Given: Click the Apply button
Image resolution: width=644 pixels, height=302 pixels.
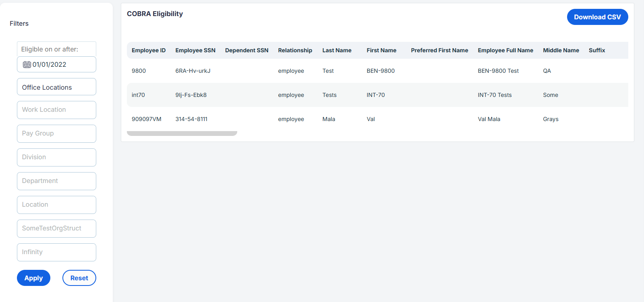Looking at the screenshot, I should 33,278.
